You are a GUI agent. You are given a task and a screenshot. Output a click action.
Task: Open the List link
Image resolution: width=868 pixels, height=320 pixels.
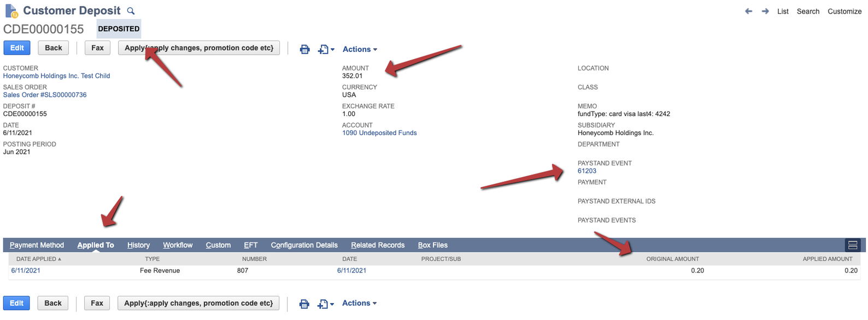click(x=783, y=11)
